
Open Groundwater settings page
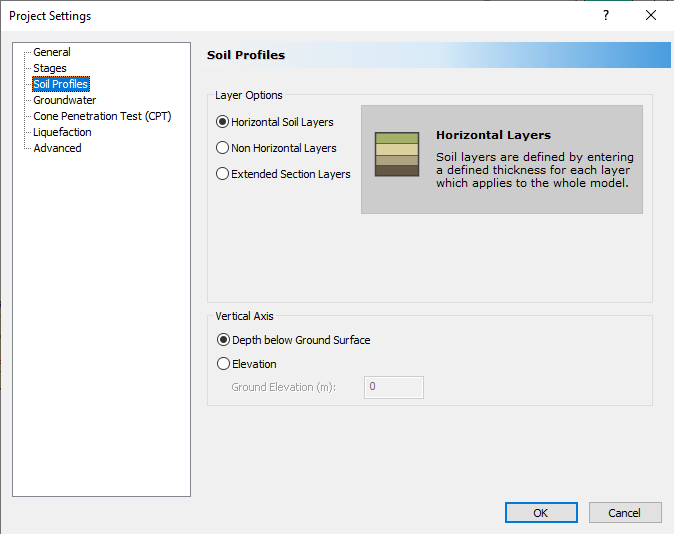click(x=65, y=100)
